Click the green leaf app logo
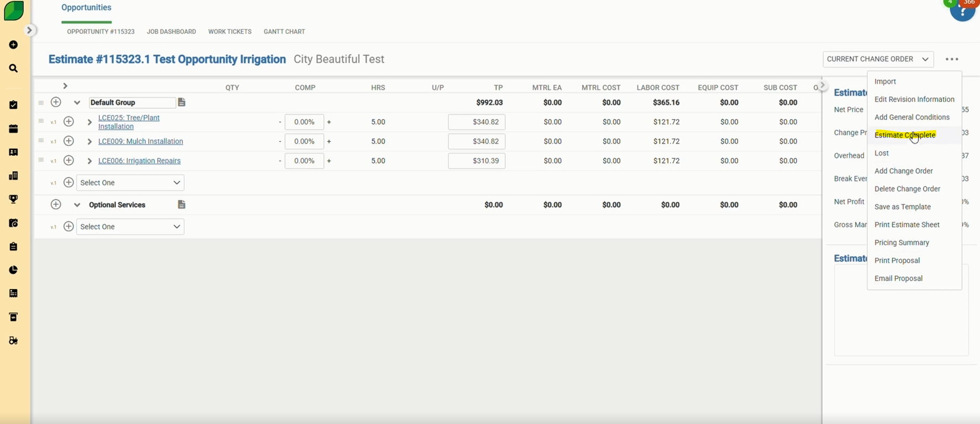Image resolution: width=980 pixels, height=424 pixels. (x=13, y=11)
